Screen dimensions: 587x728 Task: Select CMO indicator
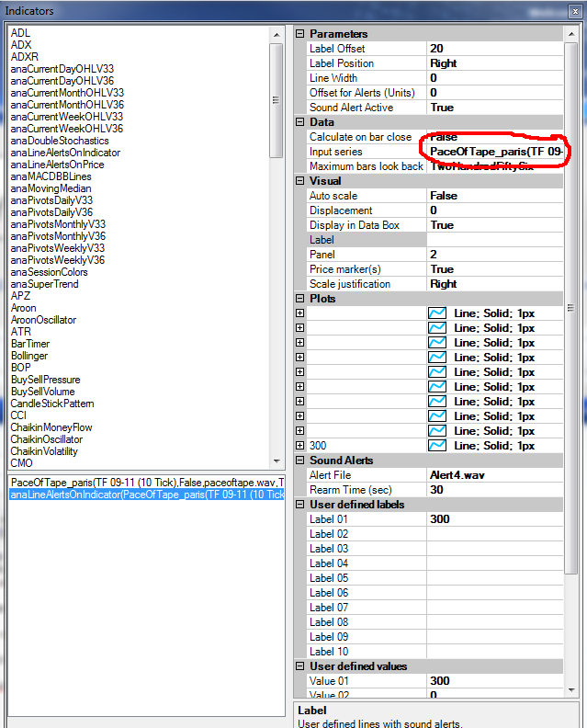(x=22, y=463)
